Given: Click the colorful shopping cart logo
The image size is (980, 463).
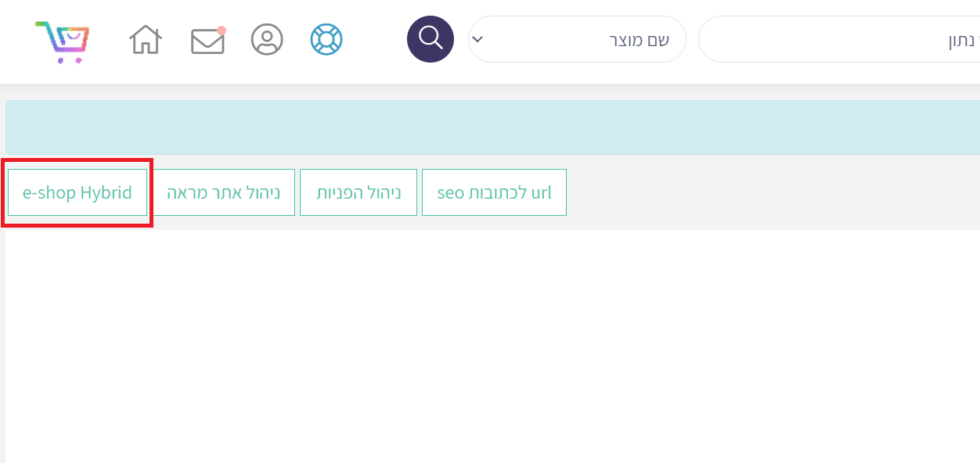Looking at the screenshot, I should coord(62,41).
